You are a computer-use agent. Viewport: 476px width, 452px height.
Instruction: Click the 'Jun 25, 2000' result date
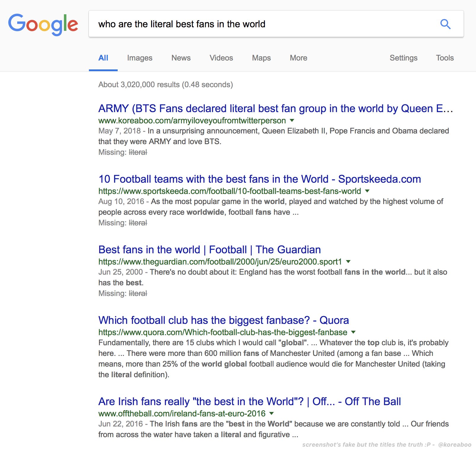point(121,272)
